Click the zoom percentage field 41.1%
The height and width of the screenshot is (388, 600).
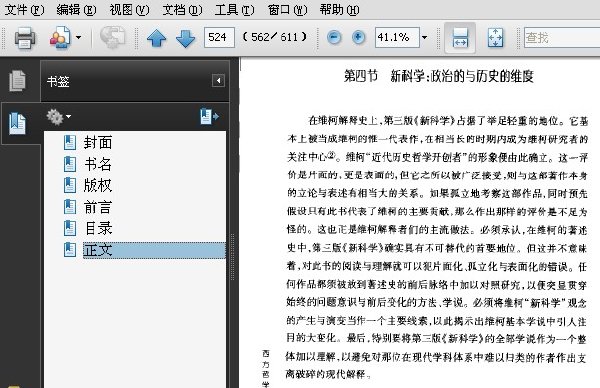click(x=397, y=37)
